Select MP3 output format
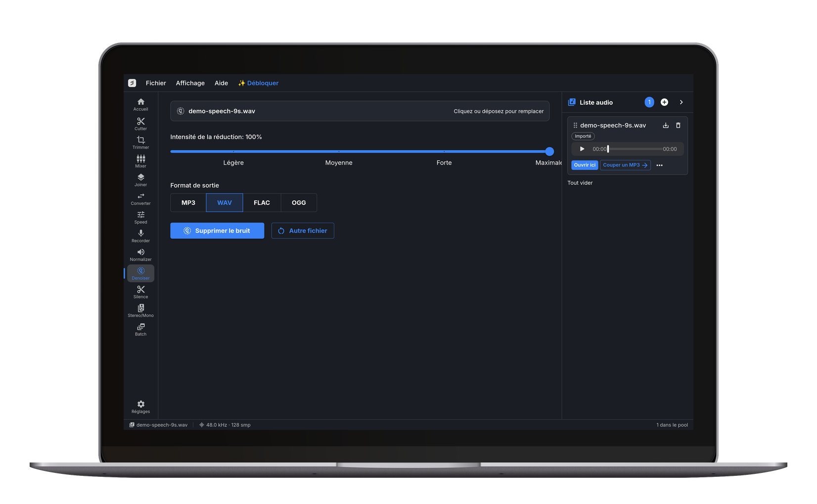 click(188, 203)
